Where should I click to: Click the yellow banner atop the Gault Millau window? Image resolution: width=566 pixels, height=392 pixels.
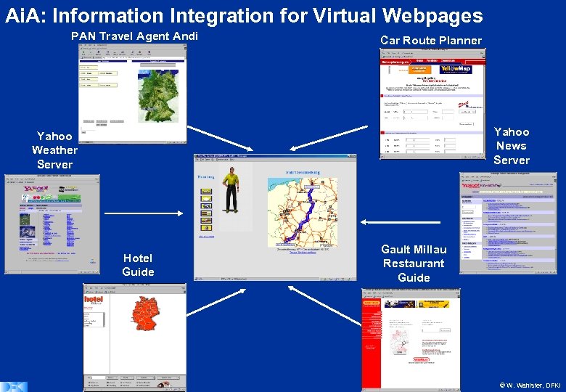pyautogui.click(x=433, y=304)
